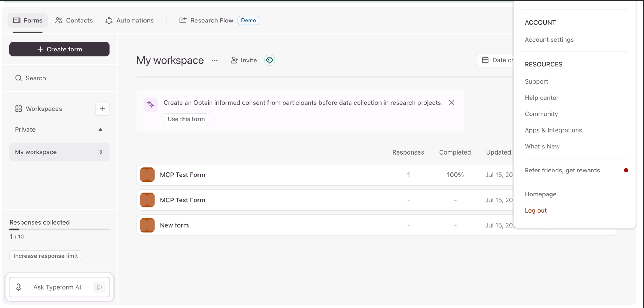The height and width of the screenshot is (308, 644).
Task: Click the Search field in sidebar
Action: point(59,78)
